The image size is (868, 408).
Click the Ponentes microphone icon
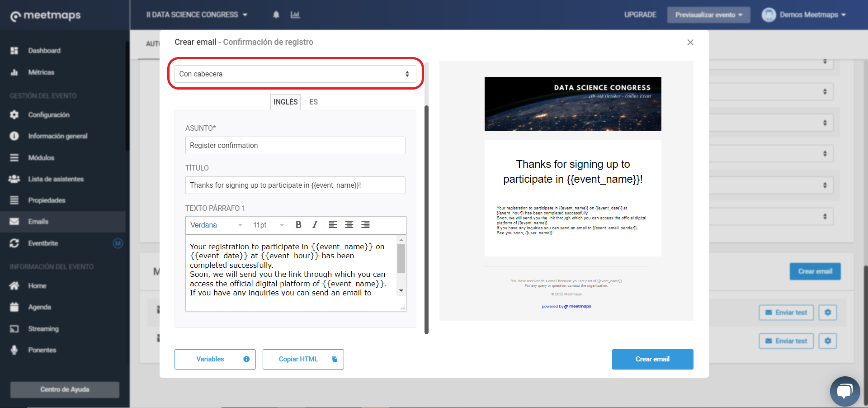(14, 350)
